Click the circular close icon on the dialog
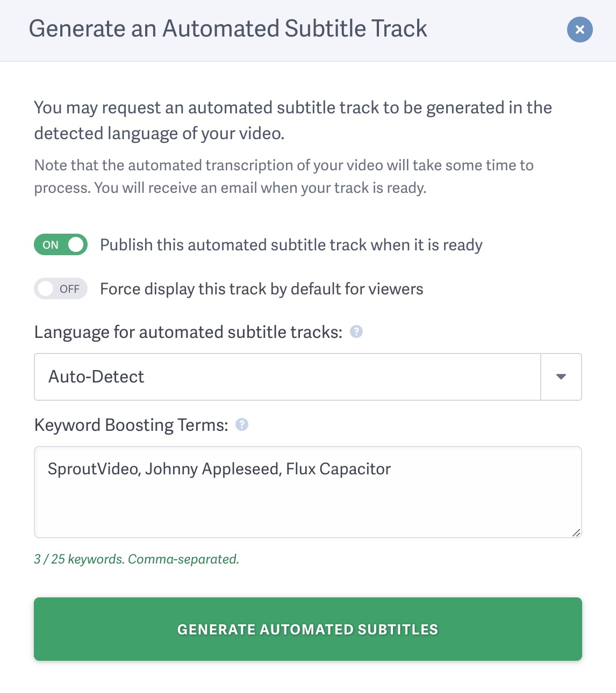616x693 pixels. coord(579,30)
